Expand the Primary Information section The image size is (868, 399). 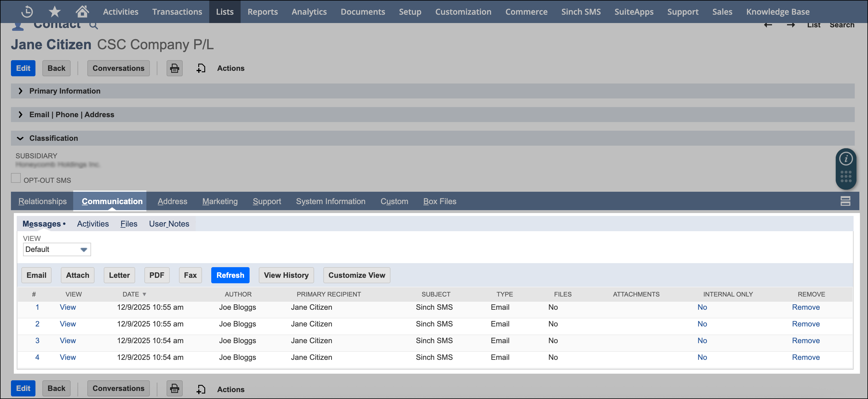click(433, 91)
